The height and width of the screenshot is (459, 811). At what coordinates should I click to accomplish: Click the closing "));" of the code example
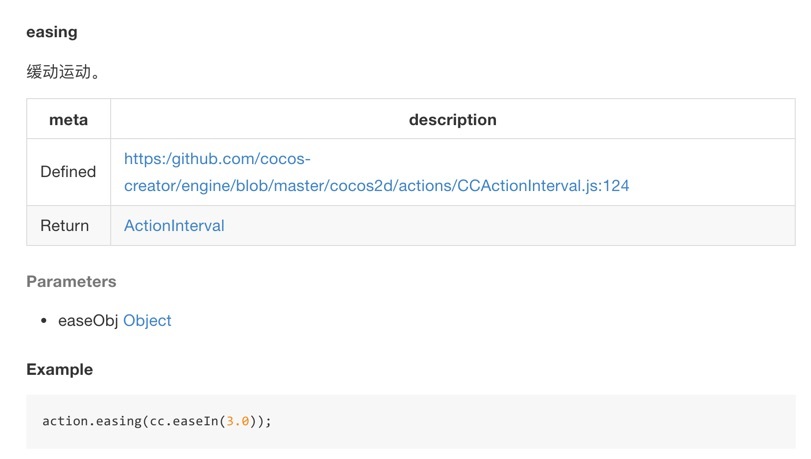coord(261,421)
